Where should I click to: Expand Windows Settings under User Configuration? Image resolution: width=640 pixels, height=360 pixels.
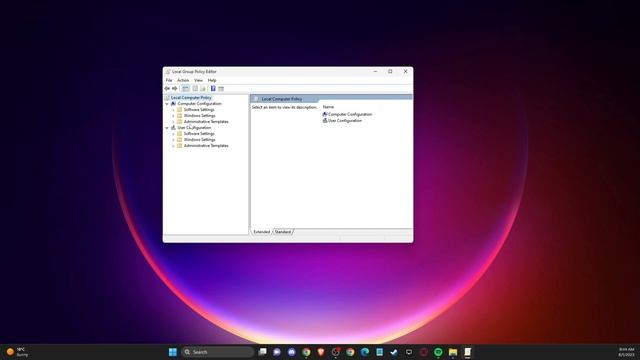[173, 140]
